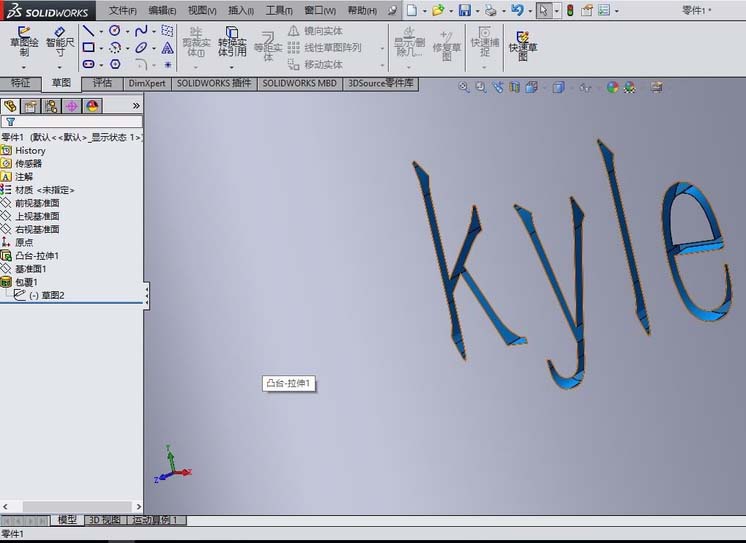Switch to the 特征 ribbon tab

click(20, 83)
